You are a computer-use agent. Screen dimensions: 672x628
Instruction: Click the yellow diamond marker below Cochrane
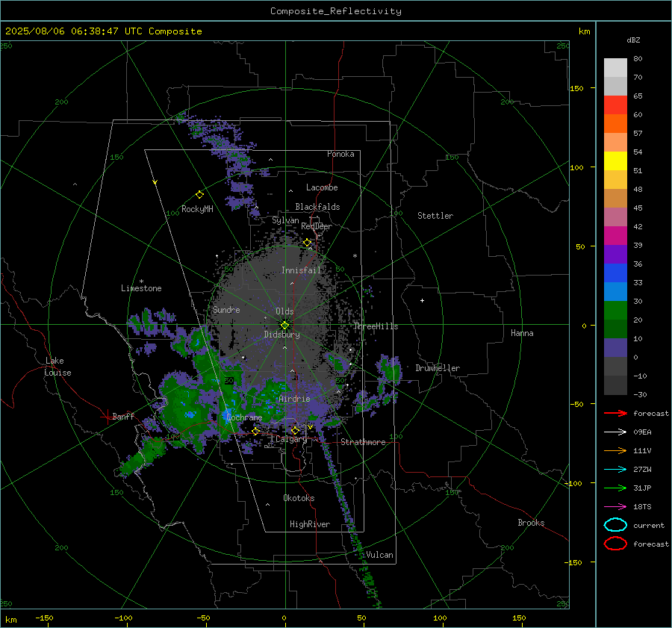coord(256,431)
